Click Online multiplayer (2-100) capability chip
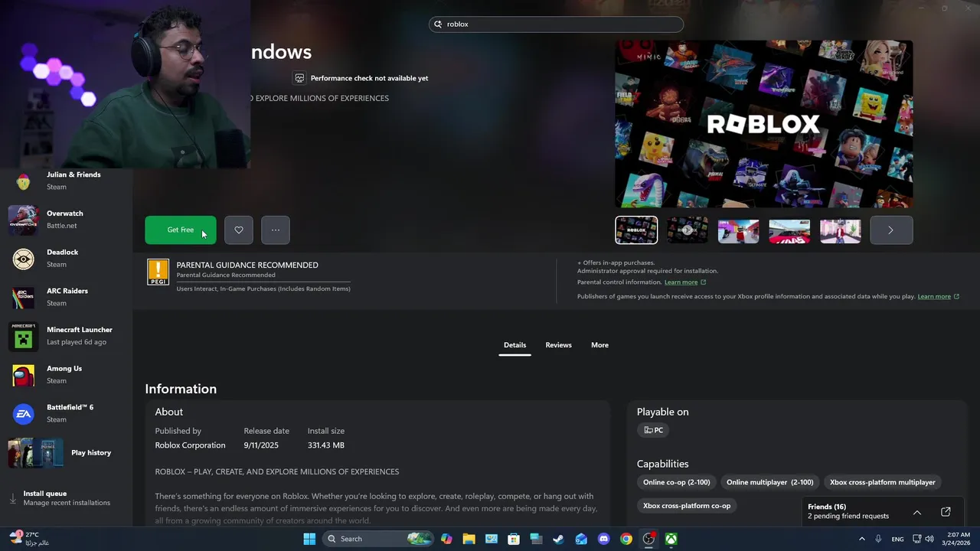The image size is (980, 551). pyautogui.click(x=769, y=482)
